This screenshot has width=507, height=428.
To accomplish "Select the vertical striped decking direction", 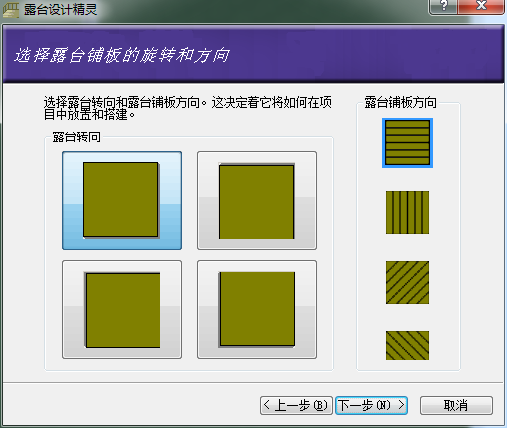I will point(407,212).
